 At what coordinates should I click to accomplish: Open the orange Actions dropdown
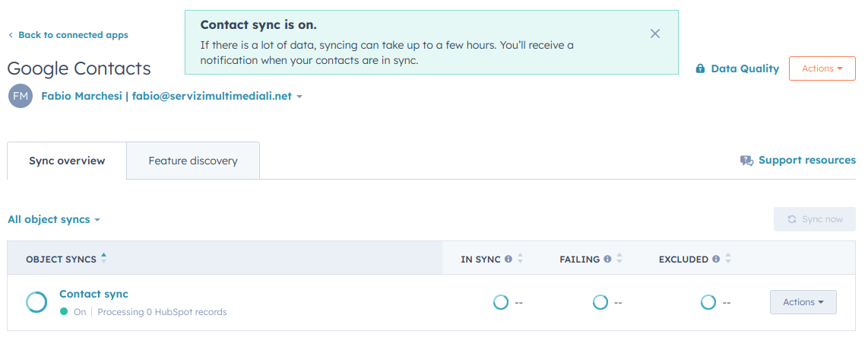pyautogui.click(x=822, y=68)
